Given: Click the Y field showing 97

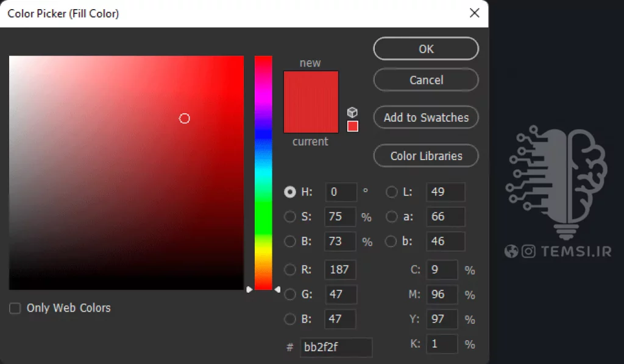Looking at the screenshot, I should point(442,319).
